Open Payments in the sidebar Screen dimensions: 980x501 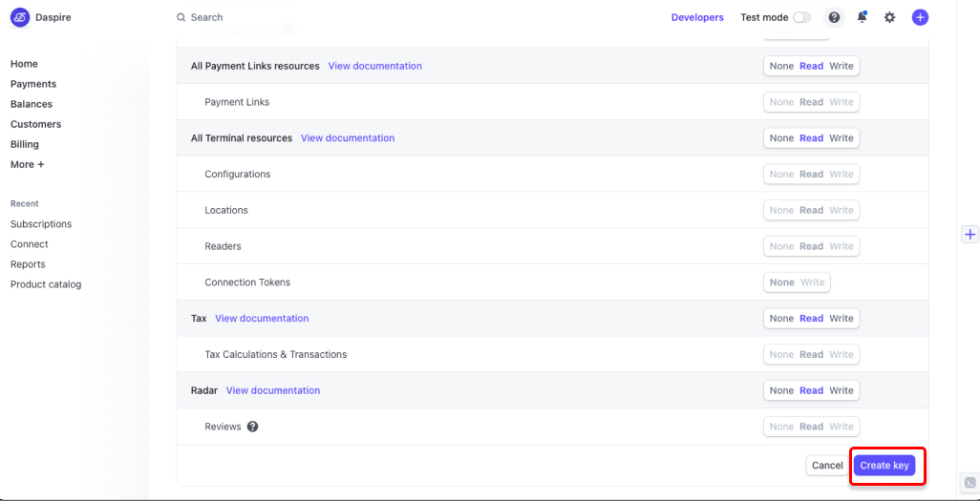(33, 84)
